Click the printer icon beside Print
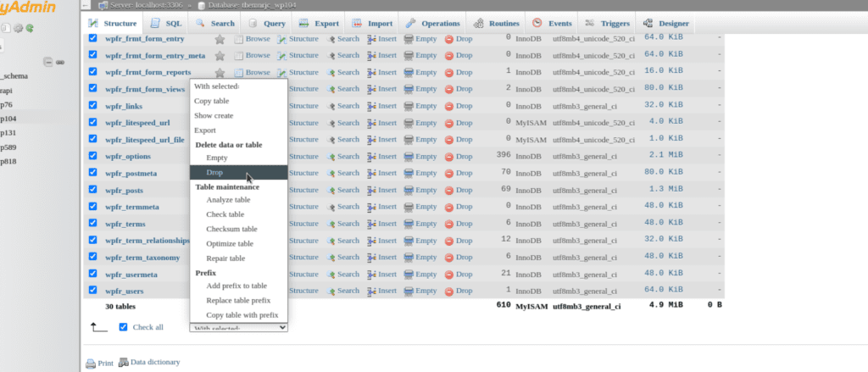Image resolution: width=868 pixels, height=372 pixels. [x=90, y=364]
